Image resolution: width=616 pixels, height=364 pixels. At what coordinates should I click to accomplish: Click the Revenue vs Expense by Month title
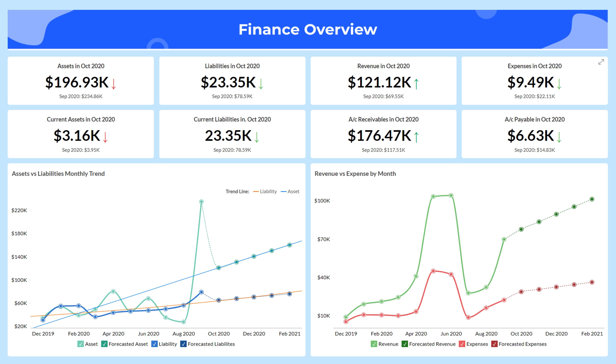coord(355,174)
